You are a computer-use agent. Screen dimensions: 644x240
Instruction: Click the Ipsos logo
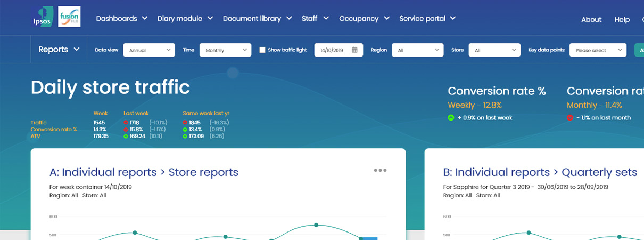tap(43, 16)
